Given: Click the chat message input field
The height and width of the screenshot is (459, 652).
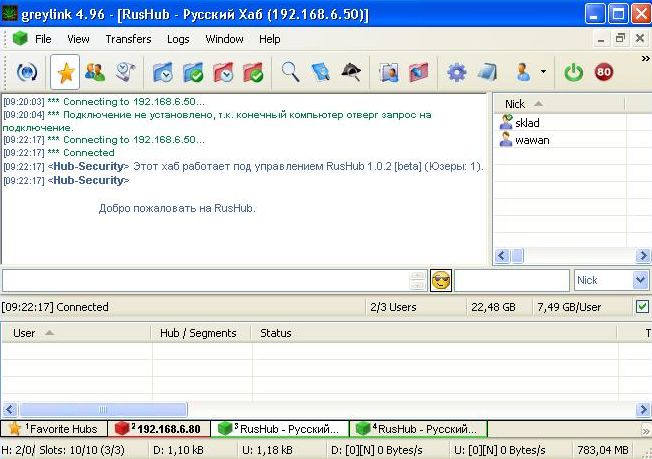Looking at the screenshot, I should click(205, 281).
